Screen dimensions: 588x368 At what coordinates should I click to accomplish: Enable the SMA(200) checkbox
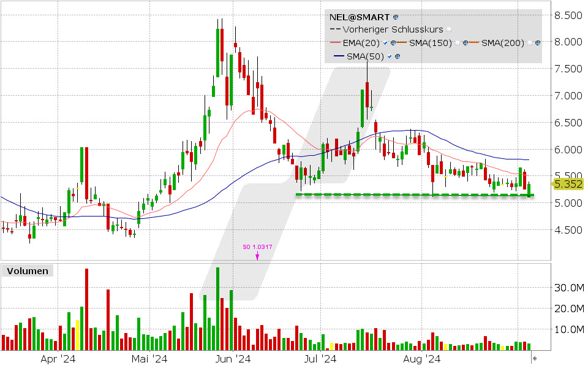click(x=529, y=43)
